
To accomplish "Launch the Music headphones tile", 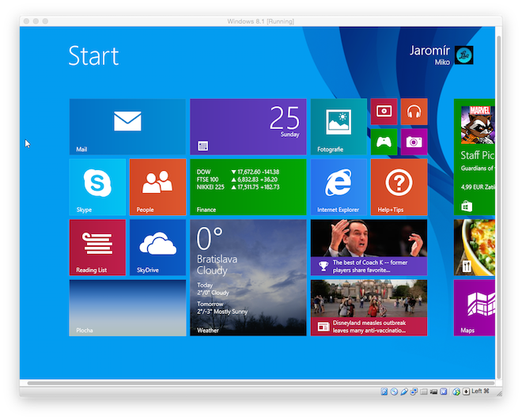I will pyautogui.click(x=414, y=112).
